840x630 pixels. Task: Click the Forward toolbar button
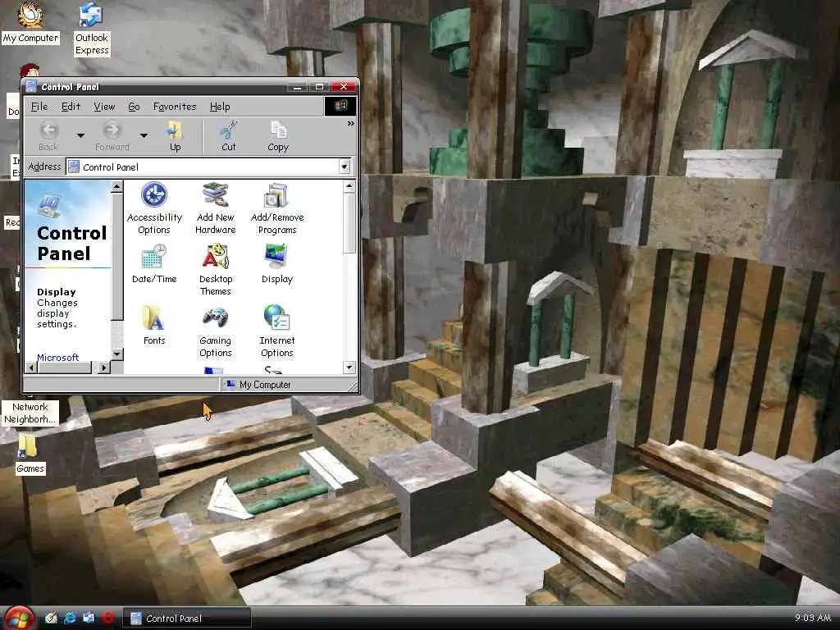point(112,135)
